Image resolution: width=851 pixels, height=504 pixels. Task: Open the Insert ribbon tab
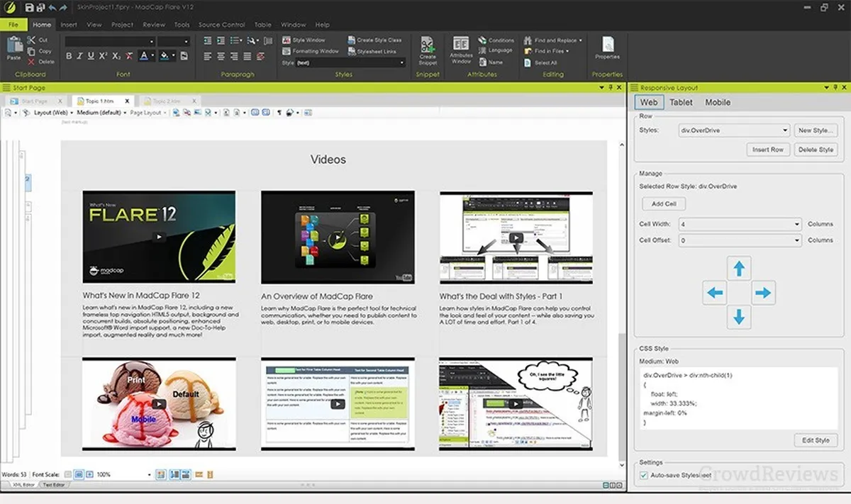(69, 25)
